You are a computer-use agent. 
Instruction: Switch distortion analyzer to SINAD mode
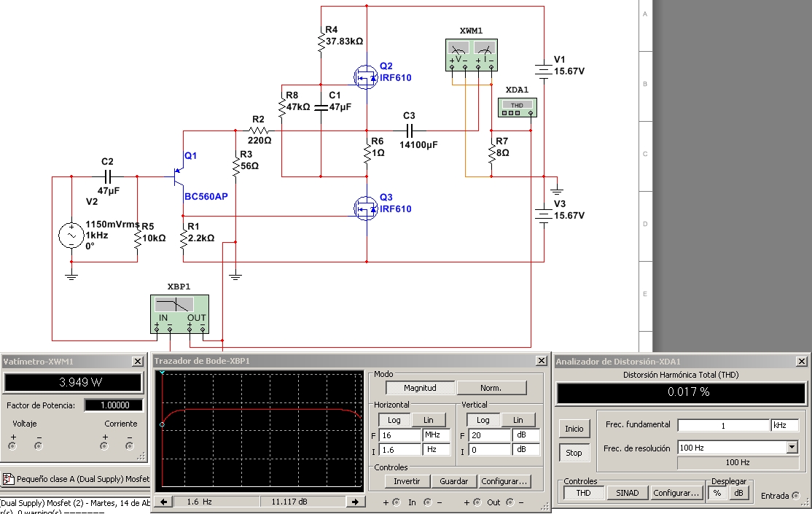627,493
